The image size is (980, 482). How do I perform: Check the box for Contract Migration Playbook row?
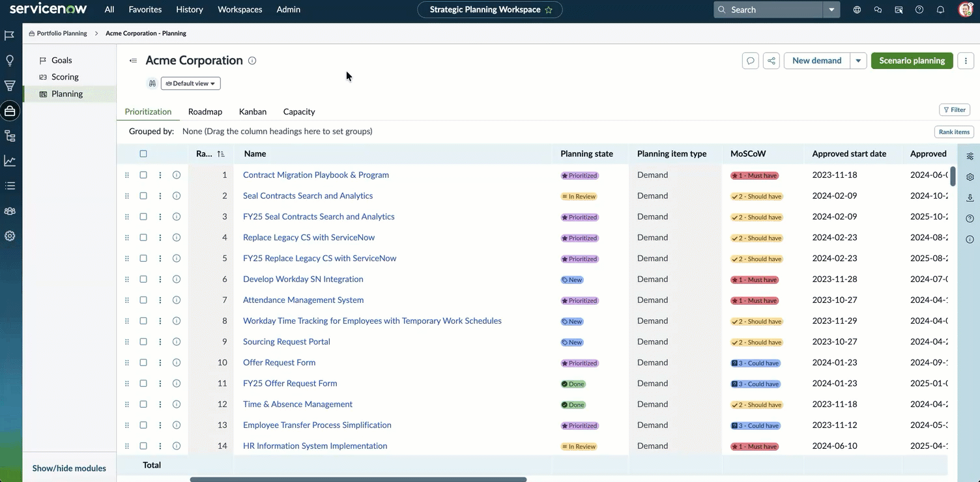pos(143,175)
